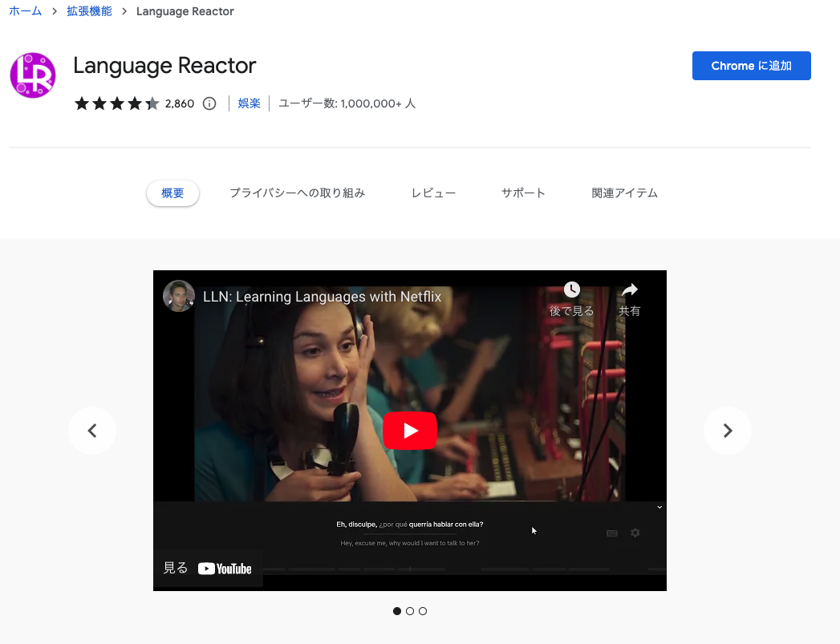Click the ユーザー数: 1,000,000+ 人 text
840x644 pixels.
[347, 103]
